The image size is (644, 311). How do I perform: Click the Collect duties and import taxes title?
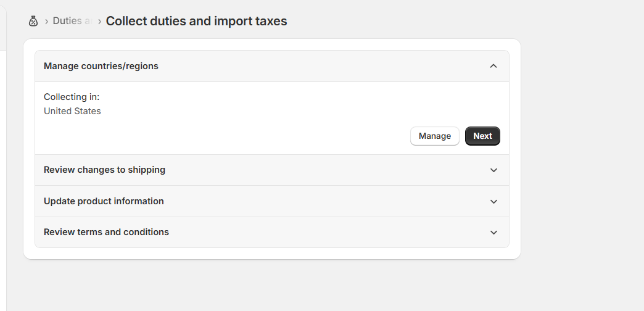click(x=196, y=21)
